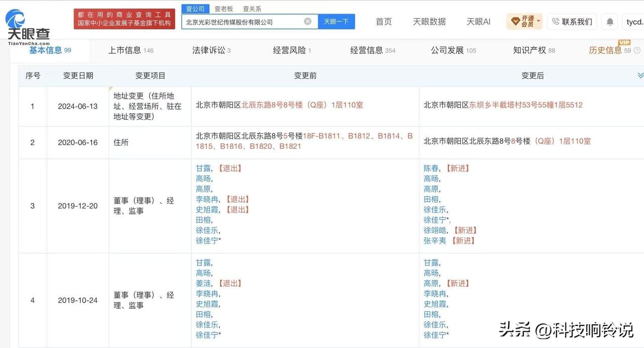Click the date 2020-06-16

[x=77, y=142]
